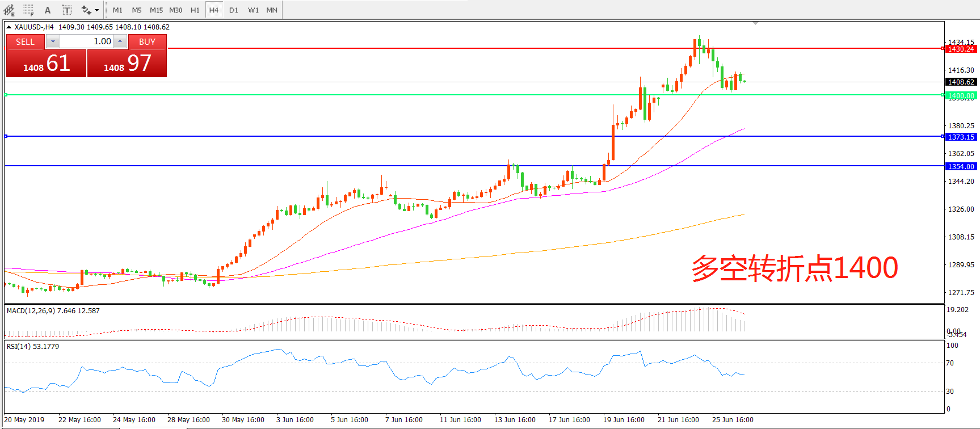Select the H1 timeframe

(195, 10)
